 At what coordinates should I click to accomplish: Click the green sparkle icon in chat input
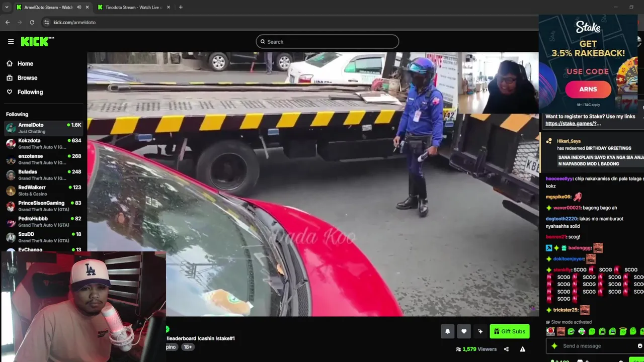554,346
